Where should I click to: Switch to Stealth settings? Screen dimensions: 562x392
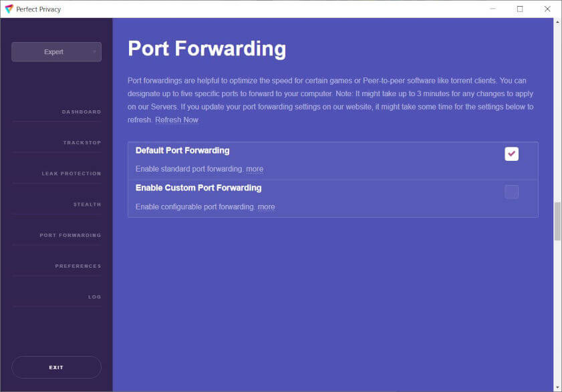[87, 204]
